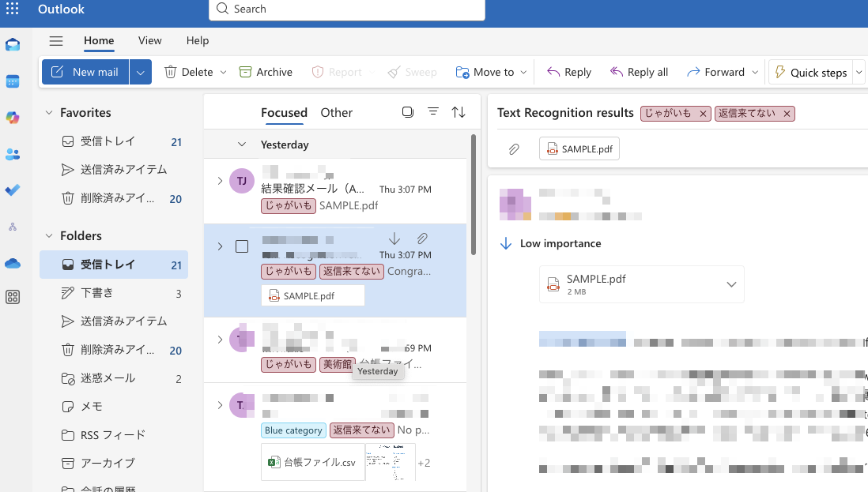Viewport: 868px width, 492px height.
Task: Open SAMPLE.pdf attachment on selected message
Action: [x=313, y=295]
